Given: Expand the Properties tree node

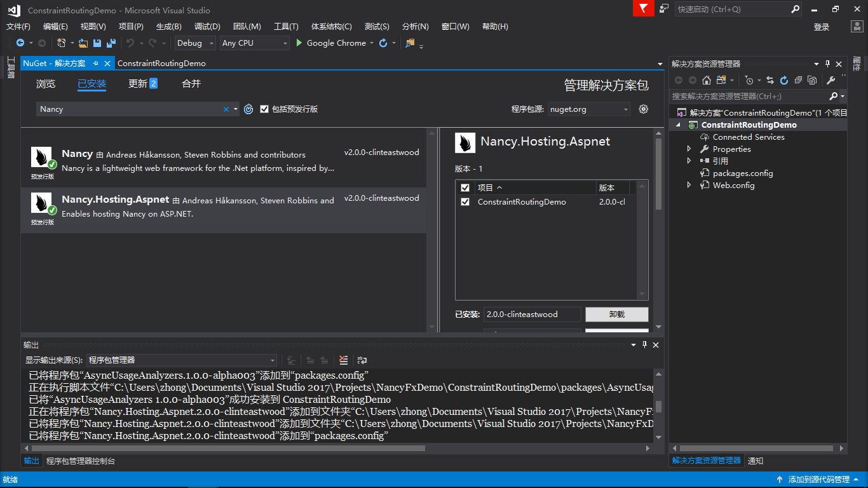Looking at the screenshot, I should point(689,149).
